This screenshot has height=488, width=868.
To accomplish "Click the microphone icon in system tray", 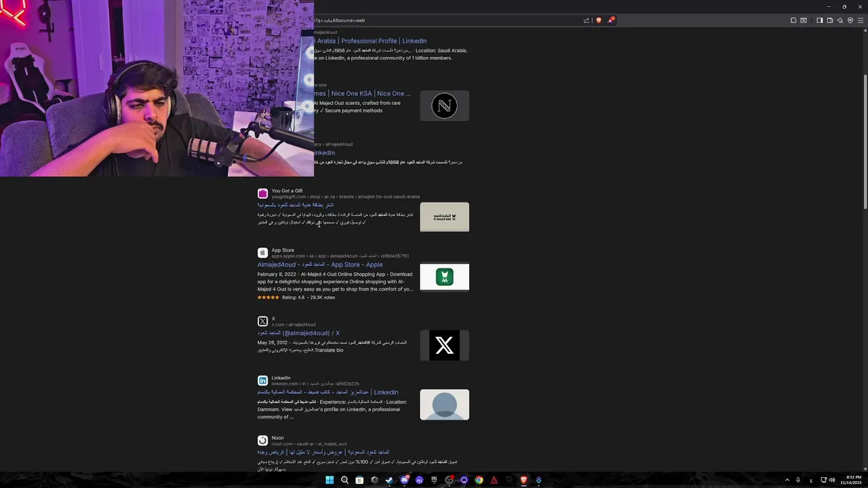I will [x=798, y=480].
